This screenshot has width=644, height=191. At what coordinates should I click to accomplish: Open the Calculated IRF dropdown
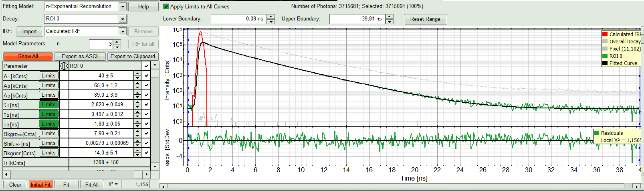123,31
